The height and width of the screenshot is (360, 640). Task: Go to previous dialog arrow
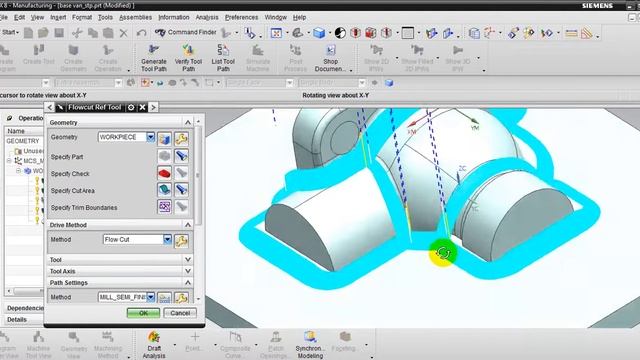coord(49,107)
